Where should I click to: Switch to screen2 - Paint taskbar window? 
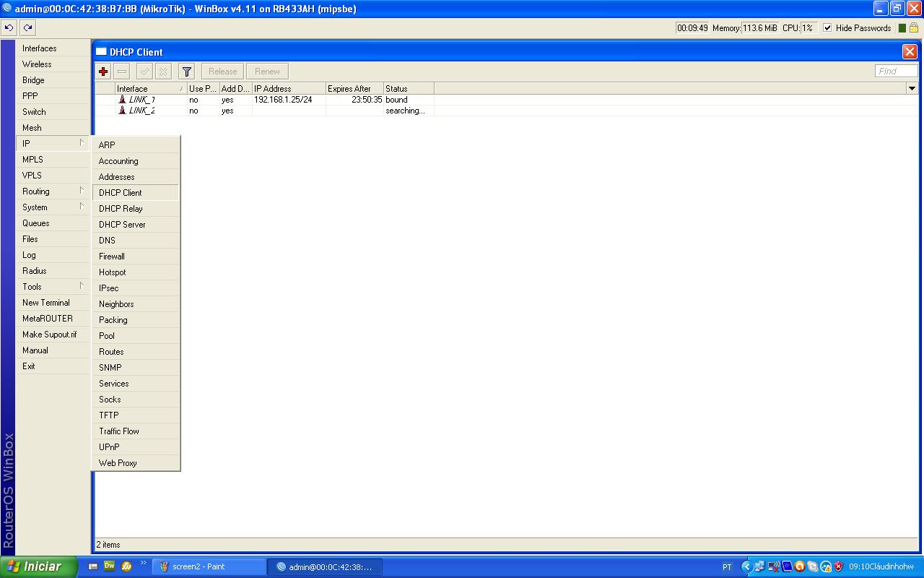pyautogui.click(x=209, y=567)
